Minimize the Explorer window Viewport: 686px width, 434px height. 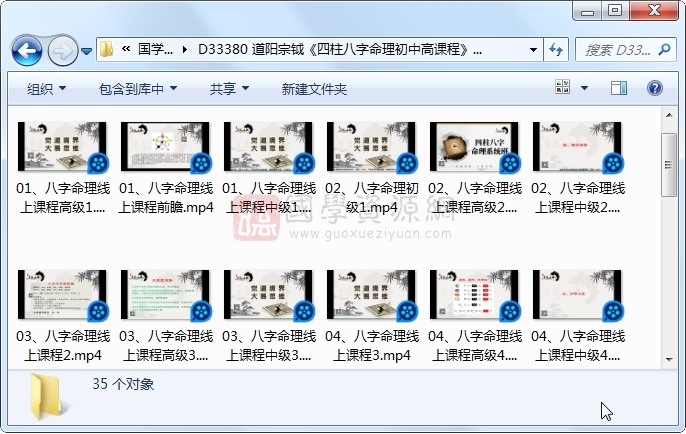pos(587,11)
